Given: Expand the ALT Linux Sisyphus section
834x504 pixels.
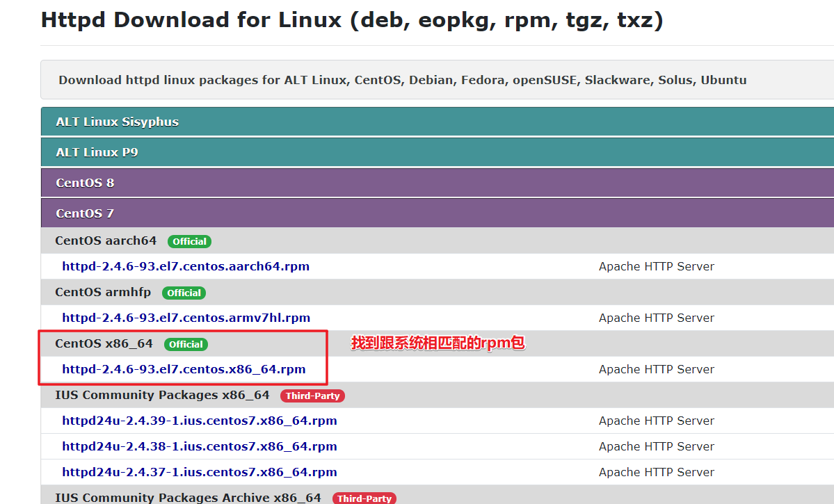Looking at the screenshot, I should click(438, 122).
